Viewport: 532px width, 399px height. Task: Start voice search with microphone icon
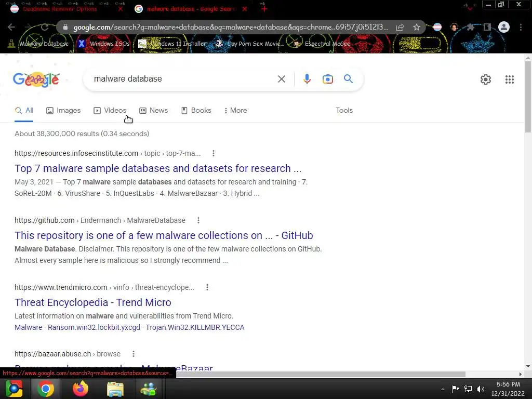tap(307, 79)
